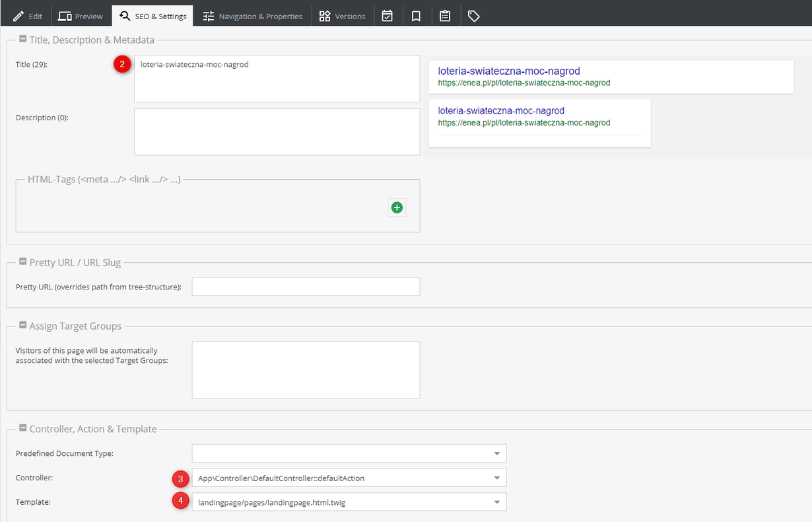This screenshot has height=522, width=812.
Task: Click the bookmark tab icon
Action: point(416,16)
